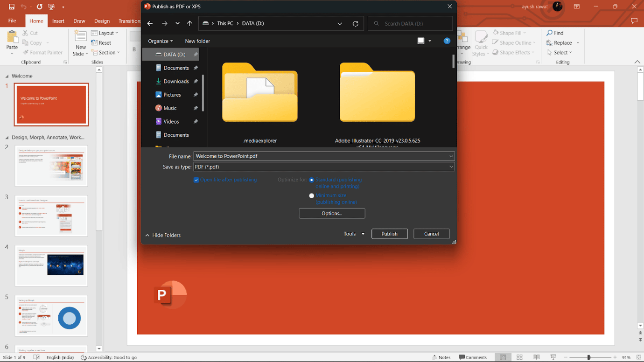Open the Save as type dropdown
This screenshot has height=362, width=644.
(x=451, y=167)
